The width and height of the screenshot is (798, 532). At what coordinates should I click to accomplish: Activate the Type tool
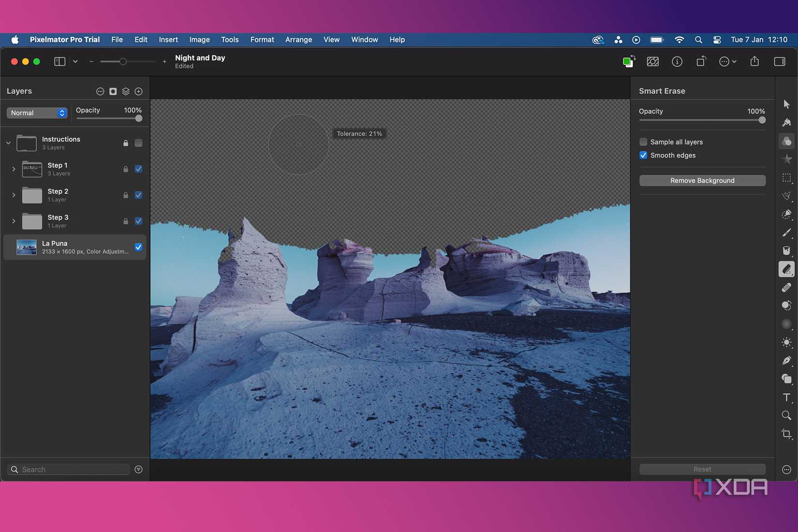[786, 397]
